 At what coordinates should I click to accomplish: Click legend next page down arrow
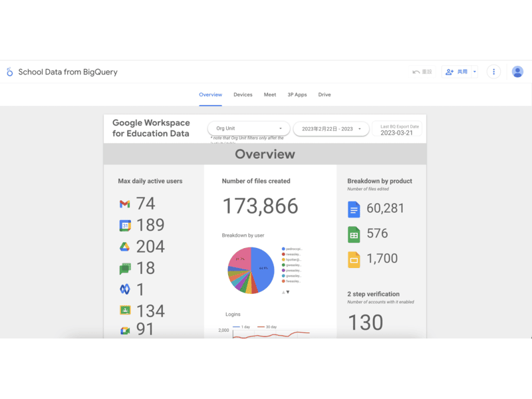pos(288,292)
